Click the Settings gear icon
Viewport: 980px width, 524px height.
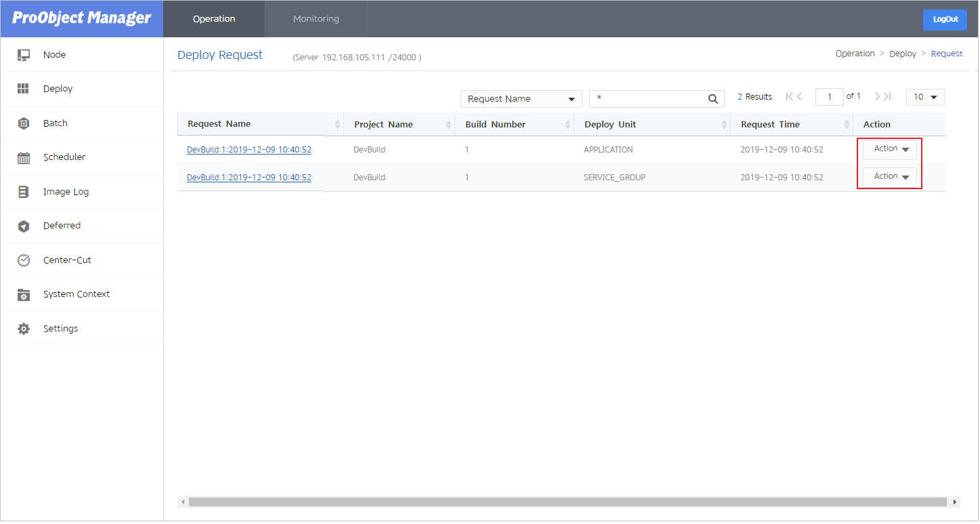tap(24, 329)
